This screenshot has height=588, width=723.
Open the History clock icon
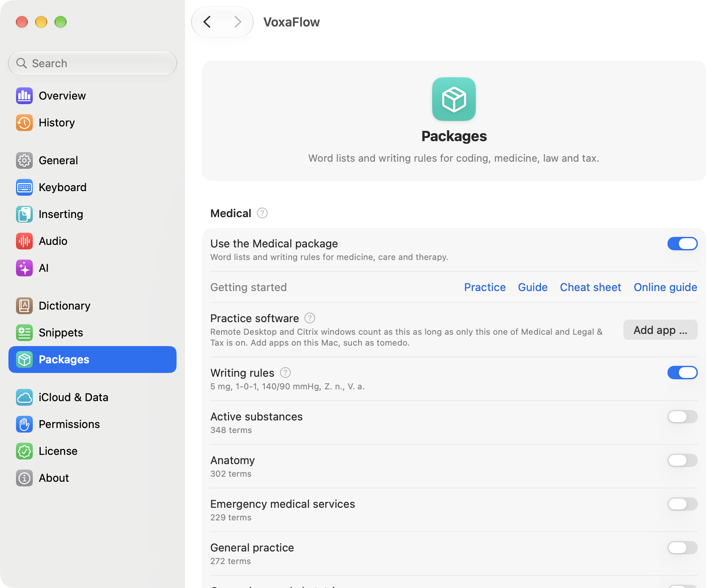point(24,123)
